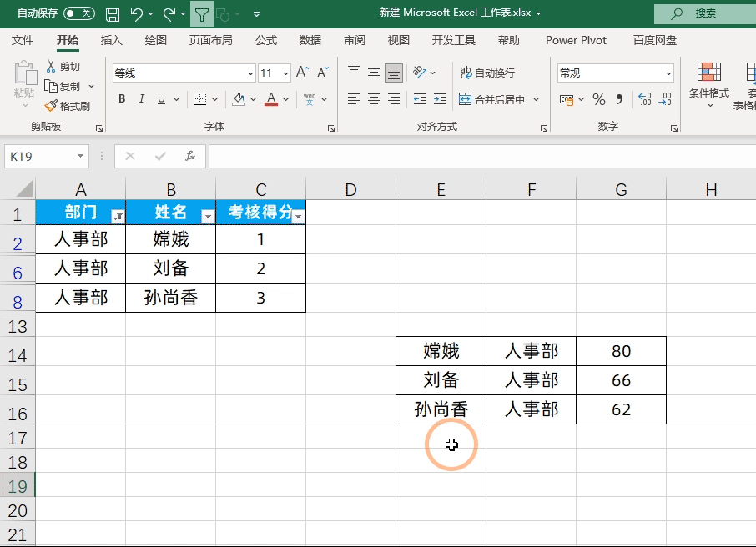The height and width of the screenshot is (547, 756).
Task: Apply percent style from the 数字 group
Action: pyautogui.click(x=599, y=99)
